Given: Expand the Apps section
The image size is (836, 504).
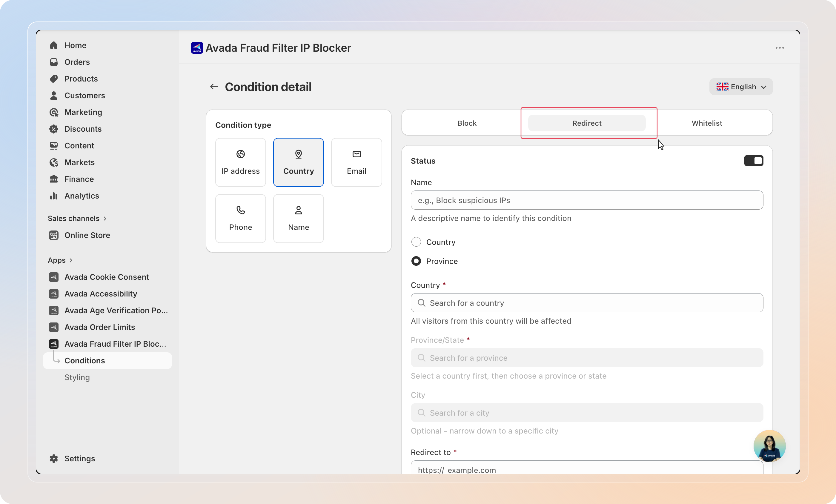Looking at the screenshot, I should coord(60,260).
